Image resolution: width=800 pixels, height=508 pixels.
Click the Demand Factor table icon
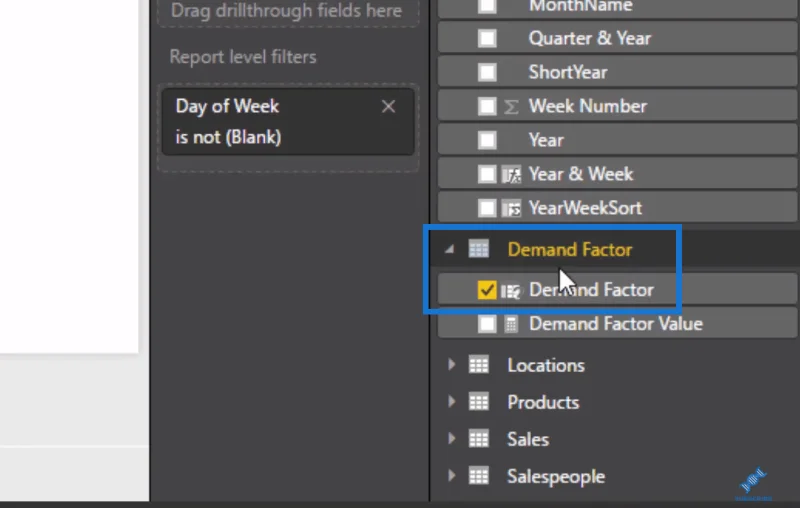[479, 249]
